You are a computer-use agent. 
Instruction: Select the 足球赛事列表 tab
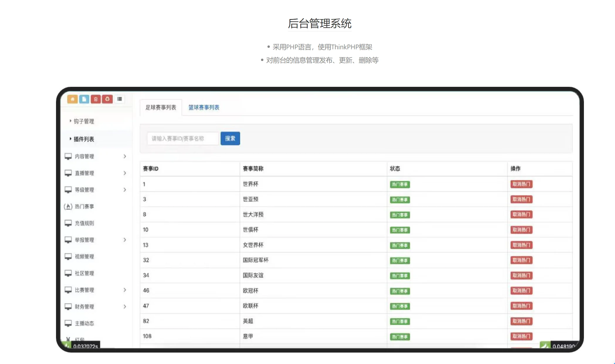[161, 107]
